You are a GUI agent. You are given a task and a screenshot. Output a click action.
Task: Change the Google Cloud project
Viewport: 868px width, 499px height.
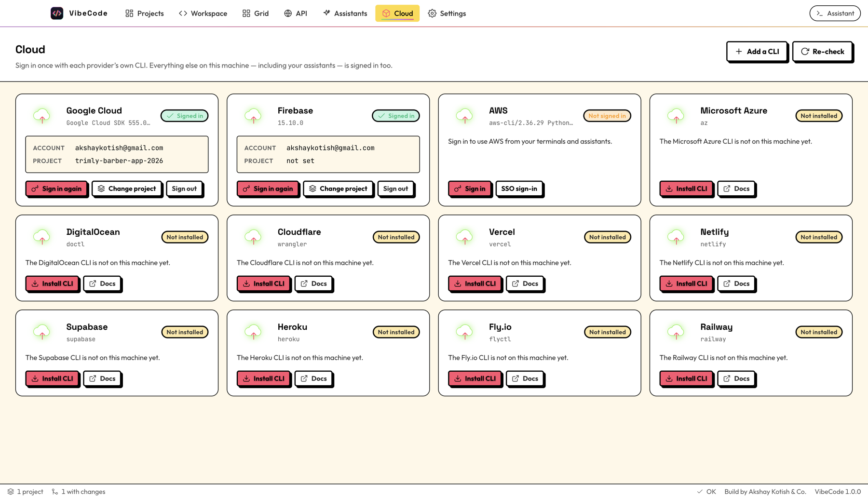tap(127, 189)
